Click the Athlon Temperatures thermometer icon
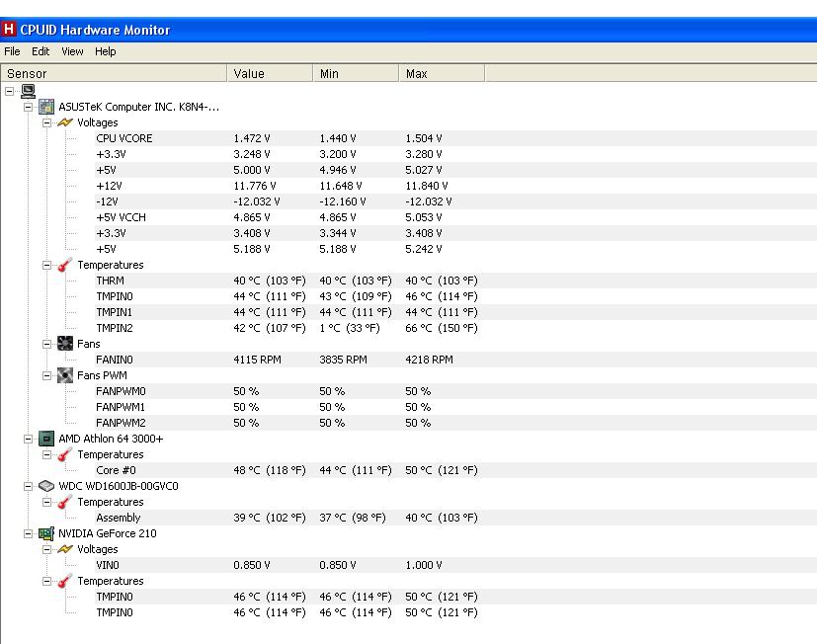 click(x=64, y=454)
